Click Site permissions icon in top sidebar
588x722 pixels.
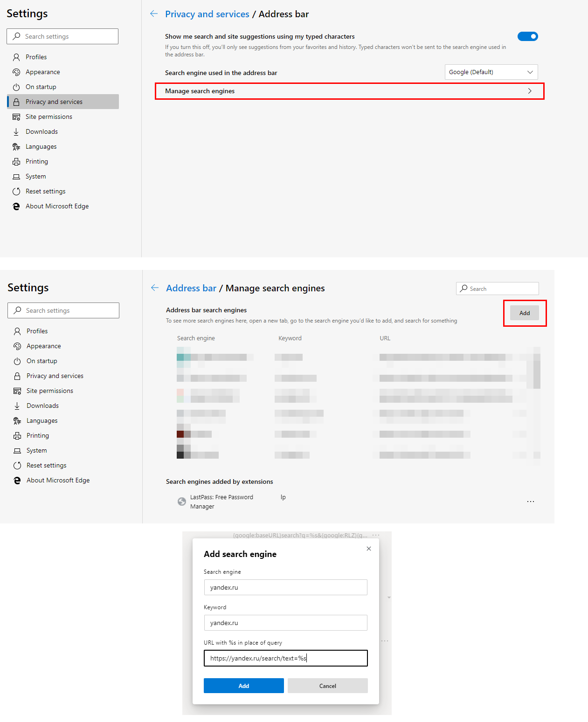coord(16,117)
